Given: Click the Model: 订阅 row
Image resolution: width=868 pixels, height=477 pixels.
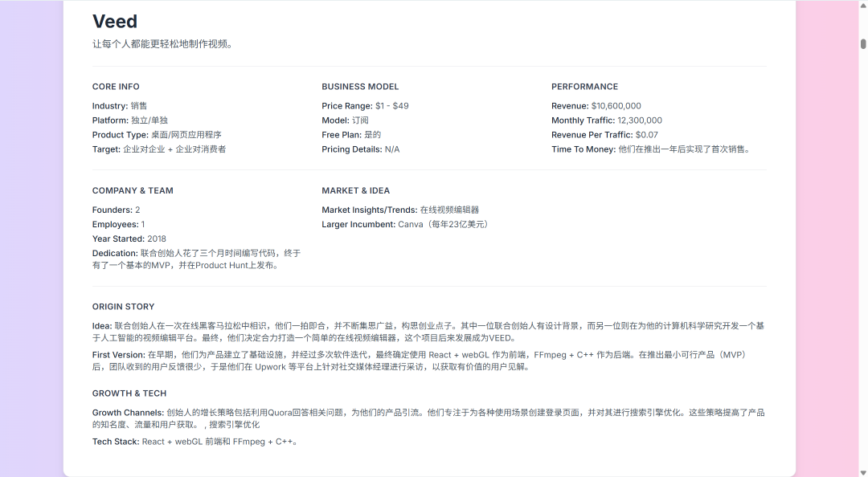Looking at the screenshot, I should [345, 120].
